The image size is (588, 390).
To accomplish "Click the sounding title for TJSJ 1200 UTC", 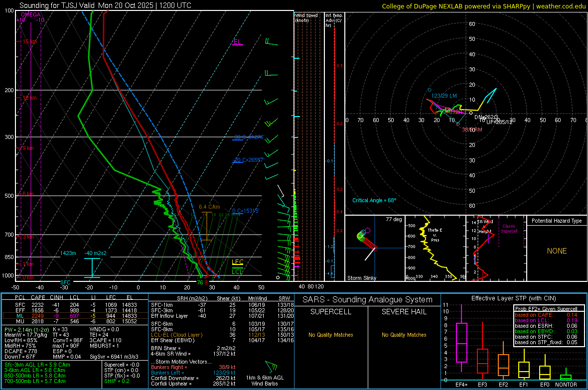I will coord(105,5).
